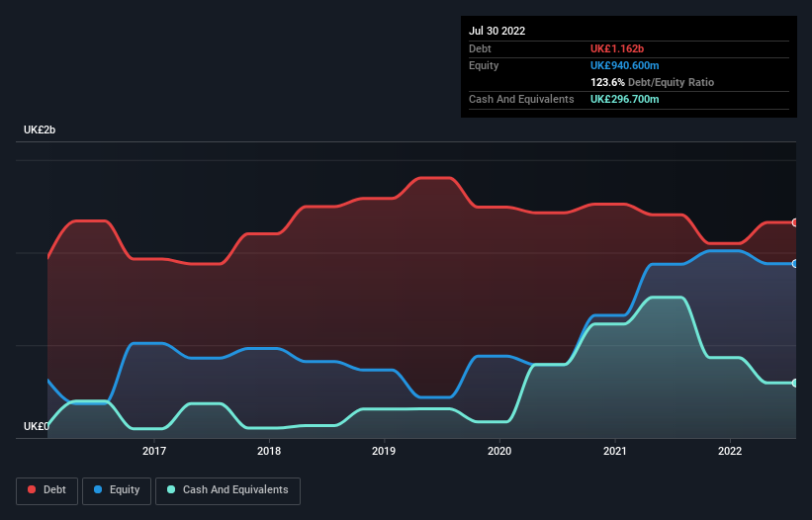Click the Debt row label in tooltip
The height and width of the screenshot is (520, 812).
coord(480,48)
